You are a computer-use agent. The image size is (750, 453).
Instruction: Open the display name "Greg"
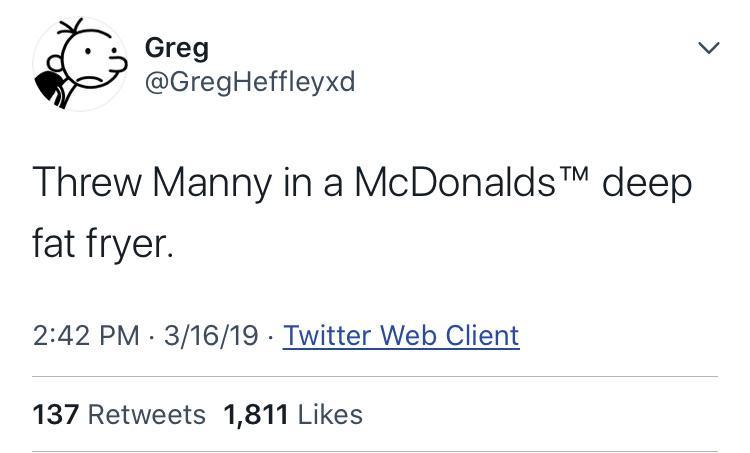click(x=176, y=46)
